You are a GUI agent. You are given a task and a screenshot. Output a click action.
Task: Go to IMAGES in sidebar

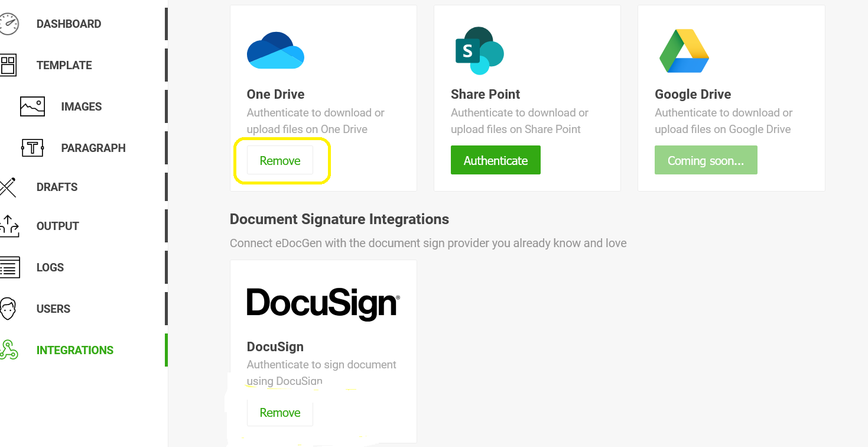(82, 106)
